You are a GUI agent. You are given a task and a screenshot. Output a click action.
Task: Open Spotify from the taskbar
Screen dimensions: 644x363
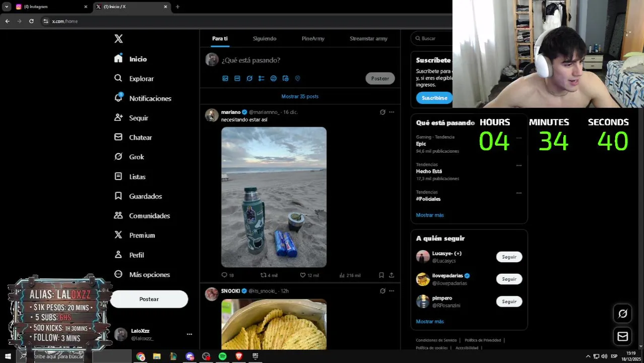coord(222,356)
